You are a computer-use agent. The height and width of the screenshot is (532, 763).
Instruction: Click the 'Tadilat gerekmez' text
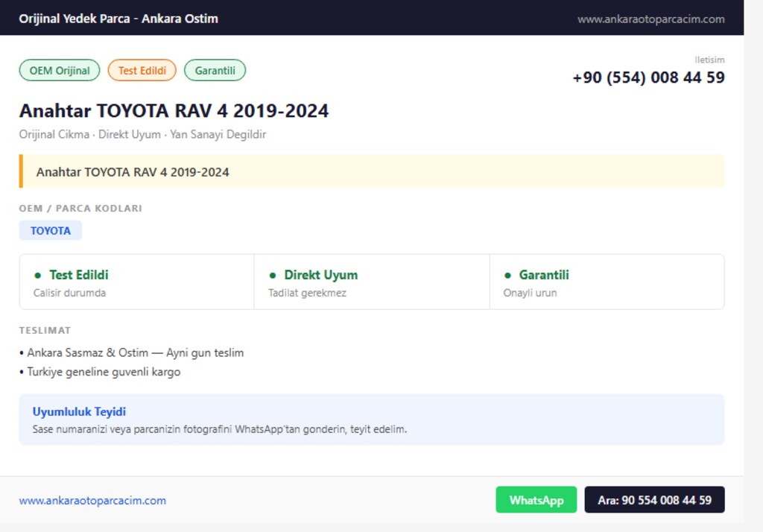click(307, 293)
